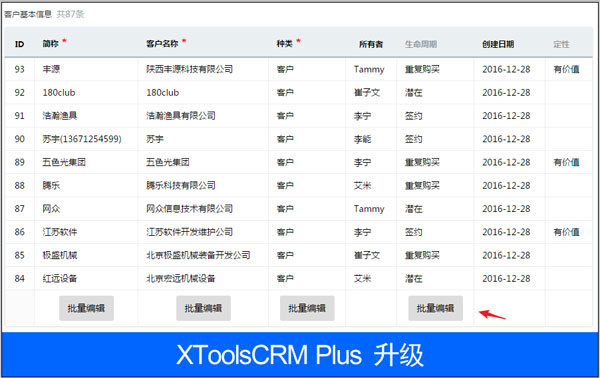
Task: Click the 批量编辑 button under 简称 column
Action: (86, 308)
